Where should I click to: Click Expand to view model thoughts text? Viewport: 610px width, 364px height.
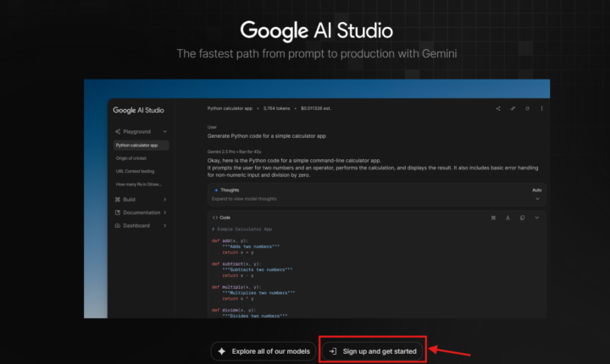(244, 199)
